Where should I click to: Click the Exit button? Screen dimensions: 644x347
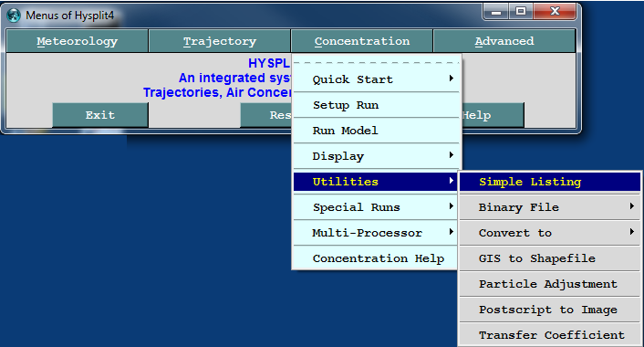(99, 115)
